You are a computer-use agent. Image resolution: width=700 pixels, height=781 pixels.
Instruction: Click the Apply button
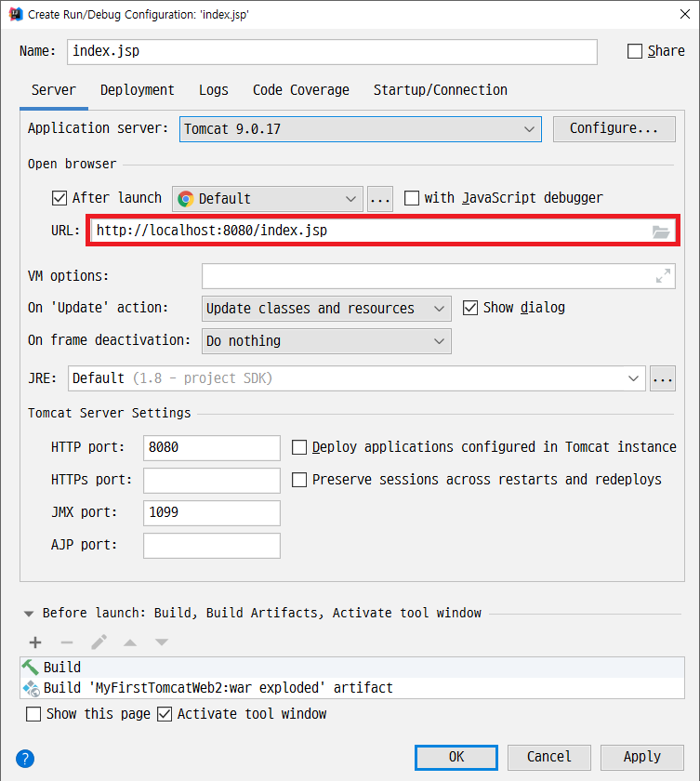click(642, 758)
